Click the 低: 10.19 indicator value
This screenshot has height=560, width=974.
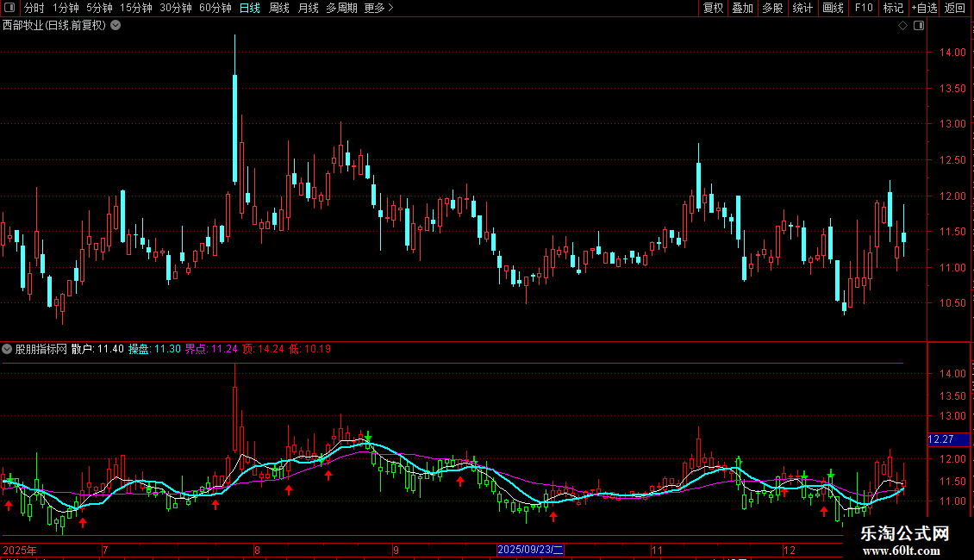[310, 349]
